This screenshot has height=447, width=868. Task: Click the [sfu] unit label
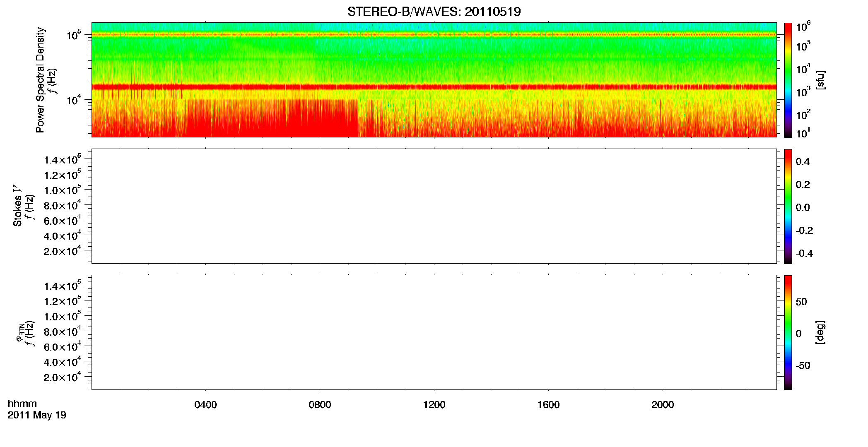tap(820, 80)
